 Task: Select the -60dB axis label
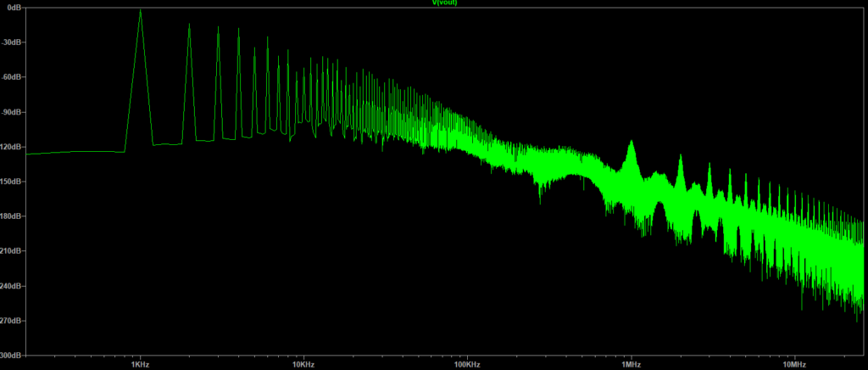pos(10,76)
